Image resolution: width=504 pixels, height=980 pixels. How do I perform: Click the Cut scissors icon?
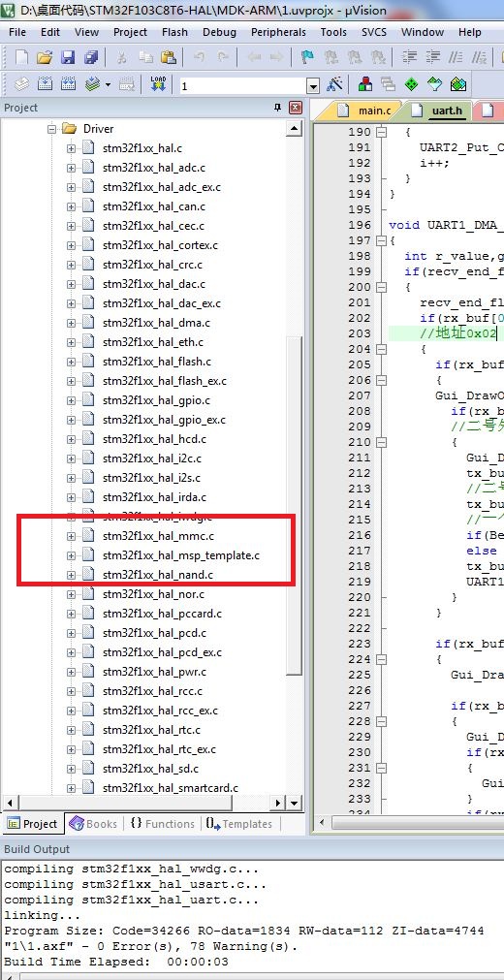point(122,57)
